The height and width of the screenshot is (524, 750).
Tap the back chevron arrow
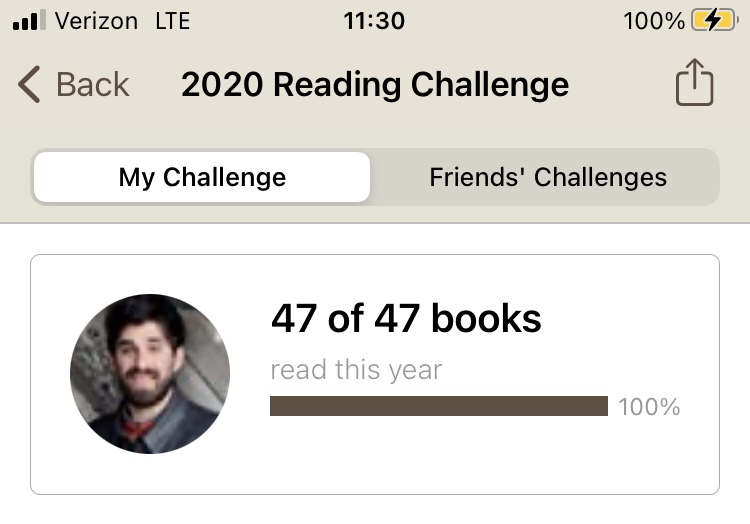30,85
